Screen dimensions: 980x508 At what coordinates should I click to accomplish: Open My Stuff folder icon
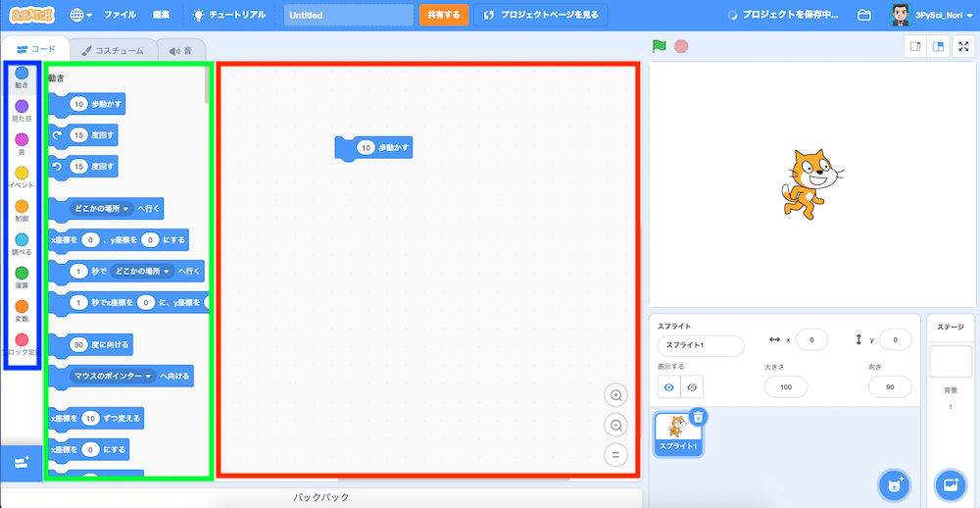[864, 15]
